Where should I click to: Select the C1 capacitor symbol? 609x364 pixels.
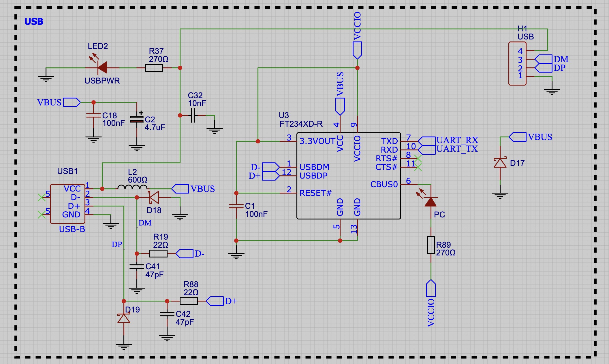[x=236, y=206]
